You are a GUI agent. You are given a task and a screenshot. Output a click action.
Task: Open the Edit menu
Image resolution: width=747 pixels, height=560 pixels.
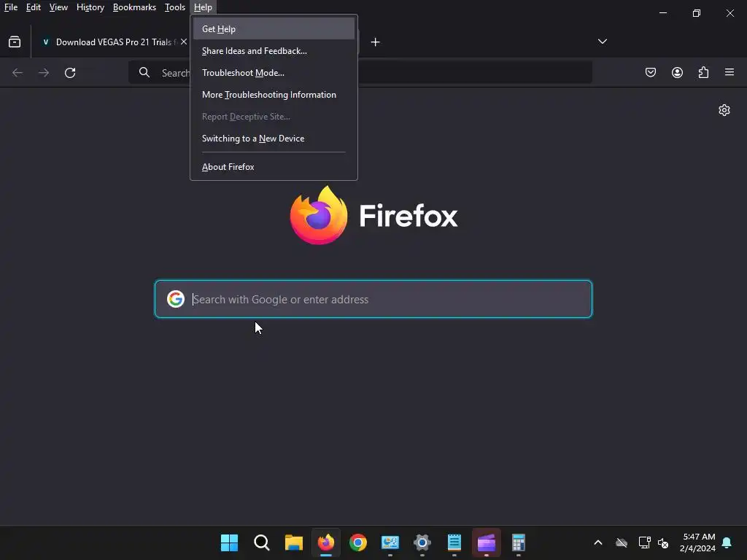coord(34,7)
